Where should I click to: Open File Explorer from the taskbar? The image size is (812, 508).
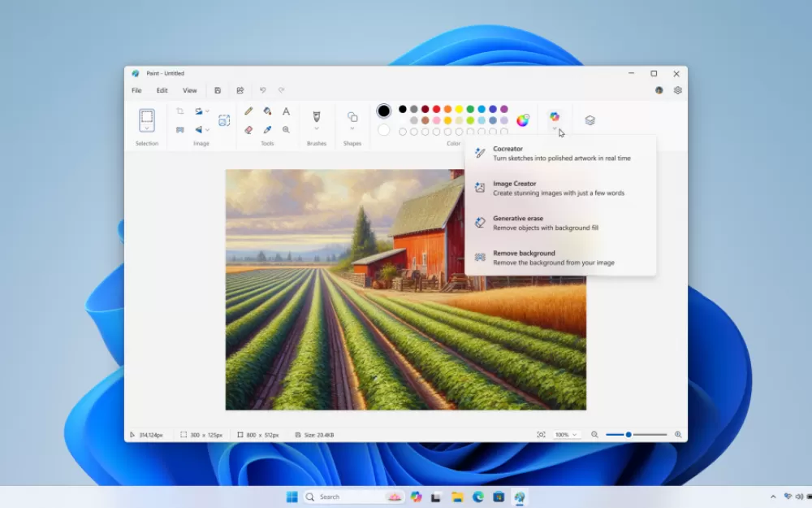coord(457,497)
